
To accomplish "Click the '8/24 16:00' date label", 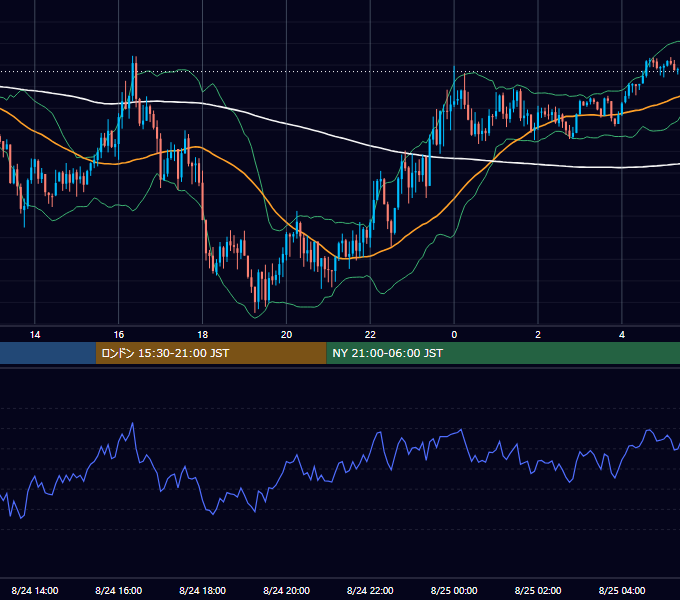I will (x=118, y=590).
